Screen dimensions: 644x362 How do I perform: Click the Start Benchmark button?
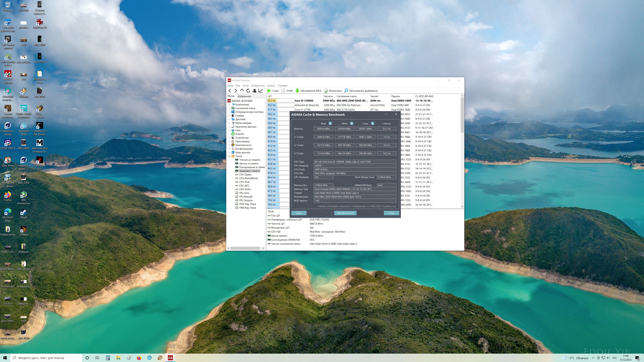point(345,213)
